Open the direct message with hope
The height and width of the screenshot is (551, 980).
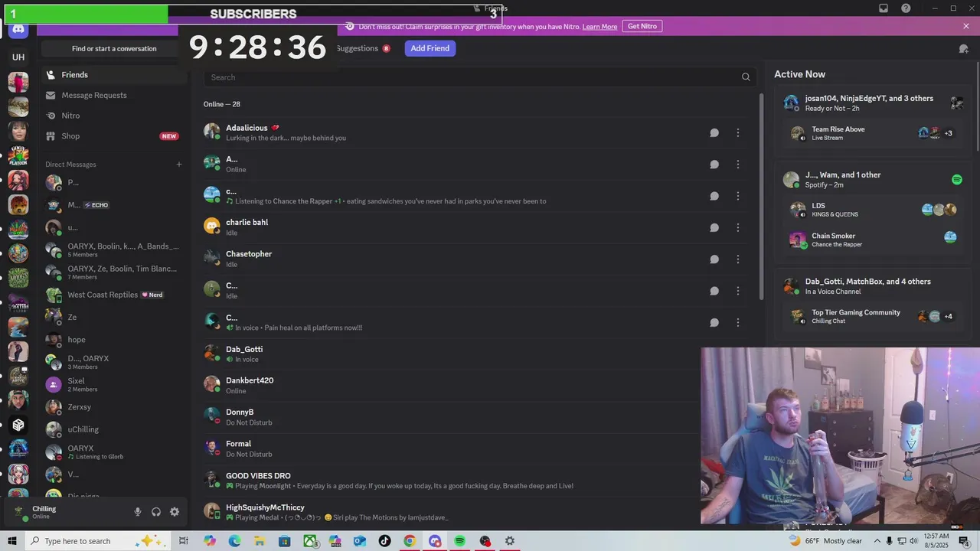(114, 340)
